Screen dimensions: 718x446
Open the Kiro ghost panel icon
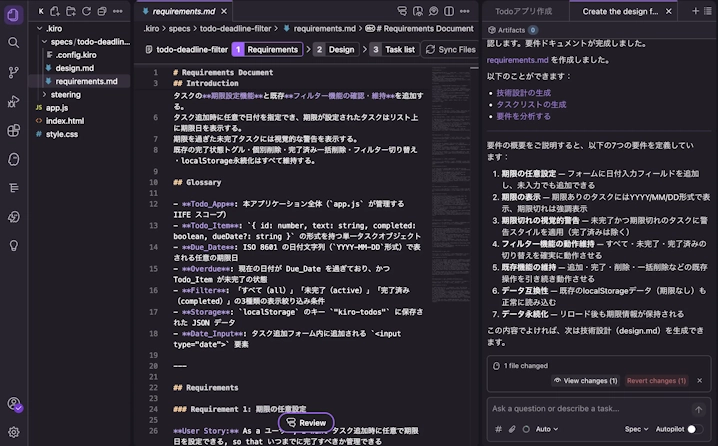pyautogui.click(x=13, y=159)
